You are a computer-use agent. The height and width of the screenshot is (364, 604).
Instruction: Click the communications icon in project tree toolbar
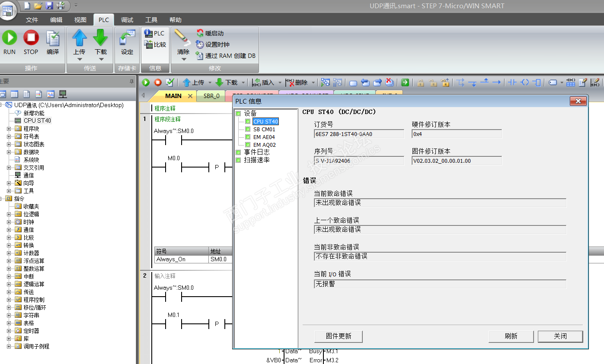63,94
